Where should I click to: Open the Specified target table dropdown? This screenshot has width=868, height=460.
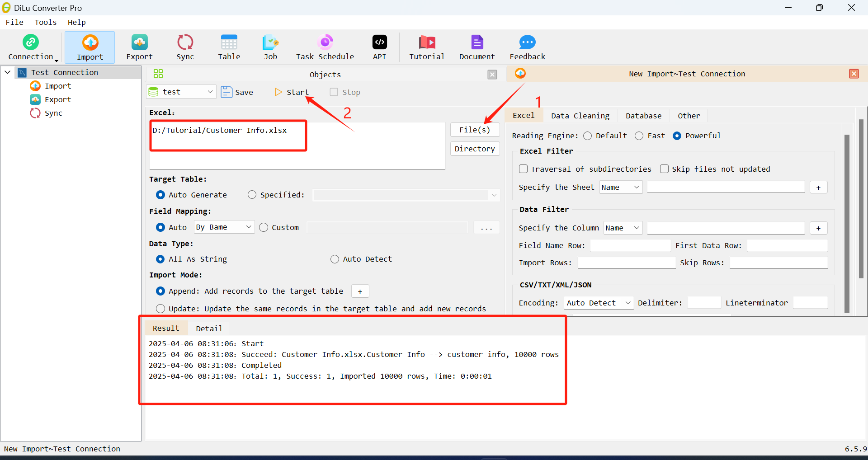click(x=494, y=195)
